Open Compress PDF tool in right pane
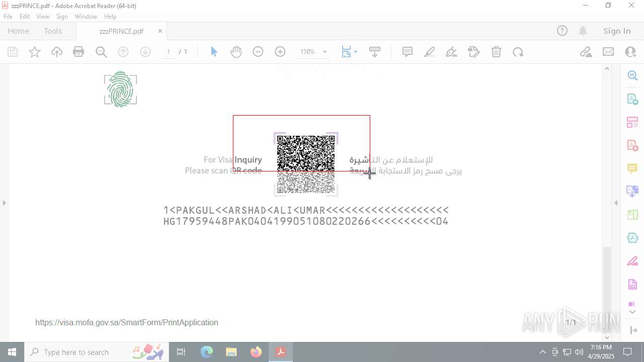Screen dimensions: 644x362 click(632, 238)
